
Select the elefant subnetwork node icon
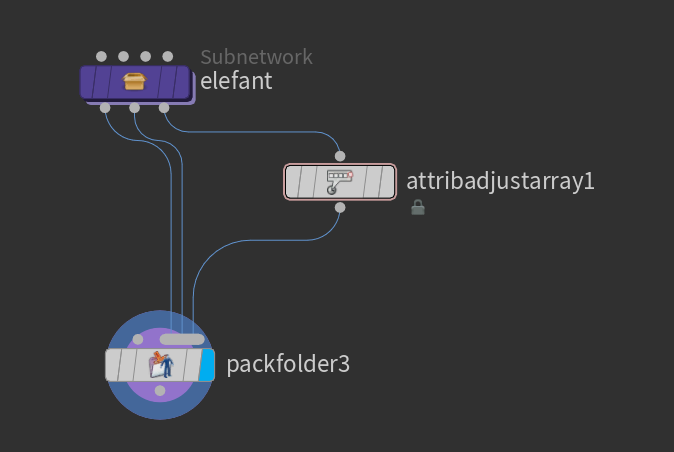click(134, 81)
